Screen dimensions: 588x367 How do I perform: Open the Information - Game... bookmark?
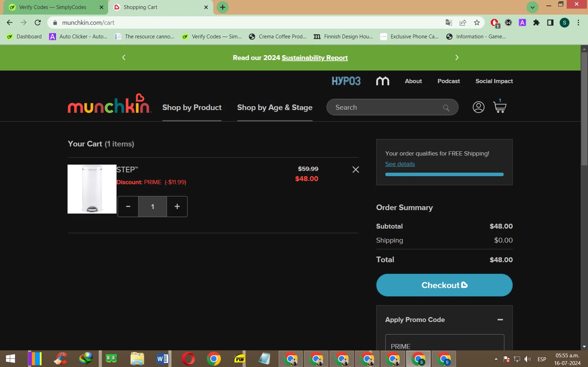coord(476,36)
